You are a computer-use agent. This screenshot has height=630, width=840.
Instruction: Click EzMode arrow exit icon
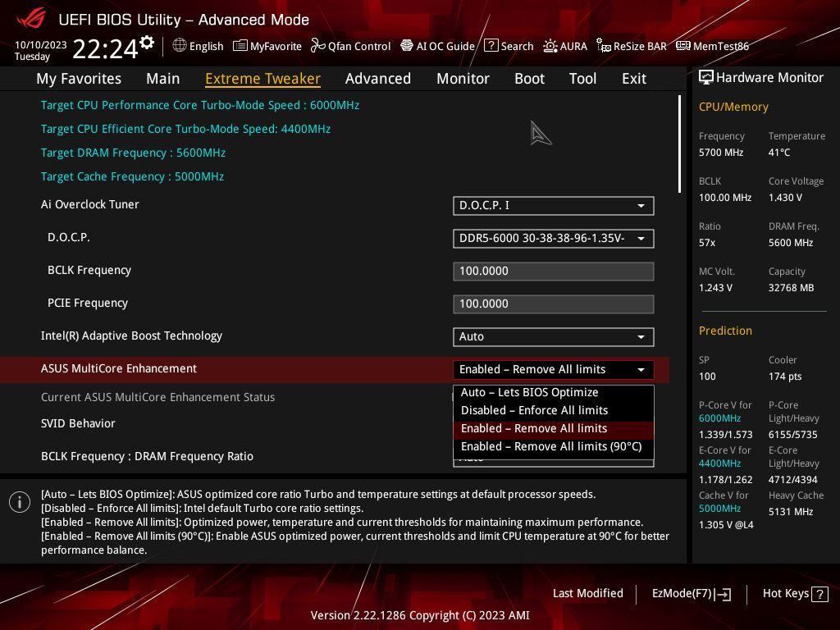724,594
